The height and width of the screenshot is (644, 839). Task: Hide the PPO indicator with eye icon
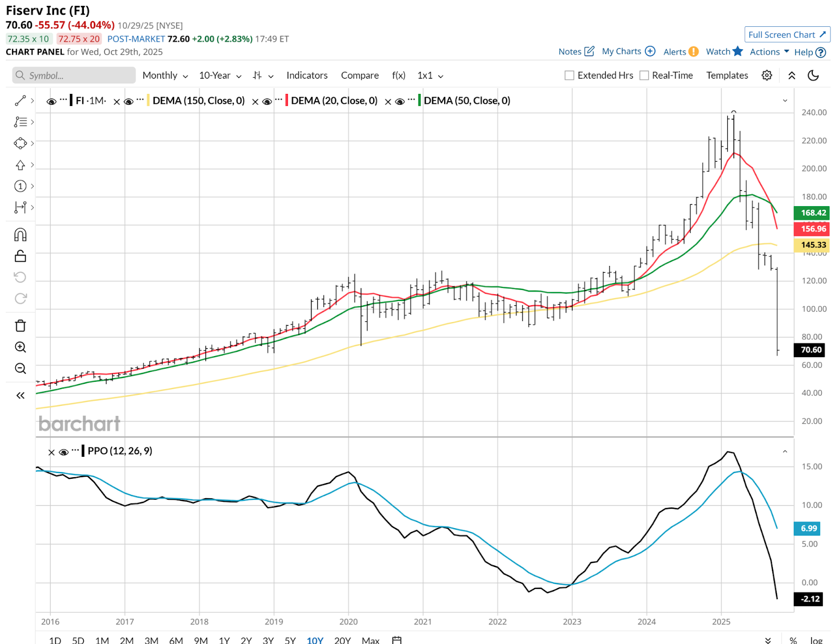64,452
